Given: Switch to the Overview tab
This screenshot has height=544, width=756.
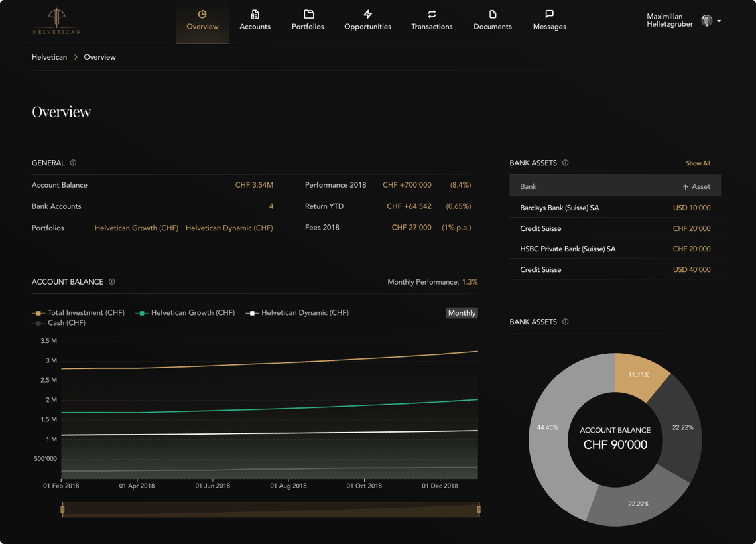Looking at the screenshot, I should point(202,27).
